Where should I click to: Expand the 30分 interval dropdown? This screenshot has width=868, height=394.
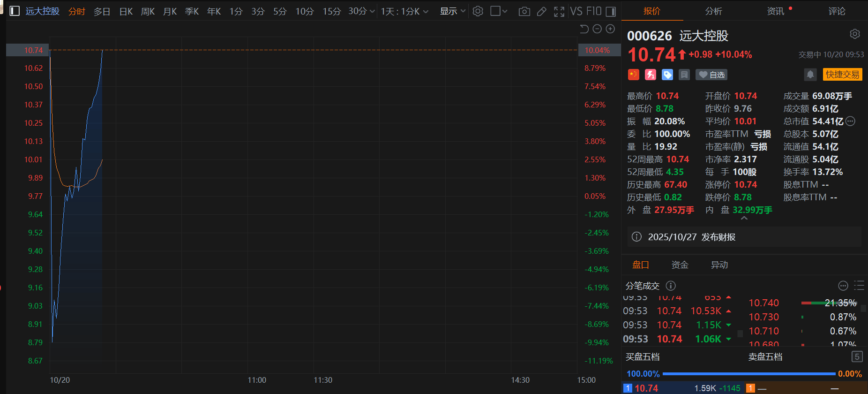(361, 11)
